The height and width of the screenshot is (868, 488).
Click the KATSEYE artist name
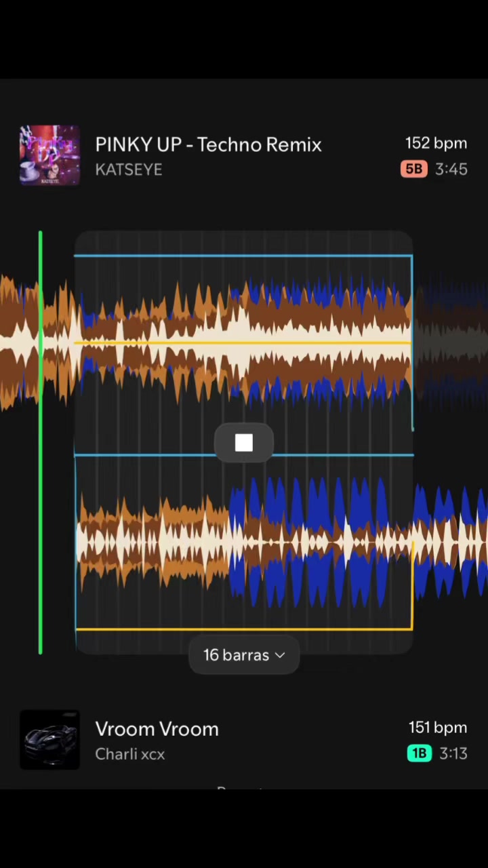pos(129,170)
